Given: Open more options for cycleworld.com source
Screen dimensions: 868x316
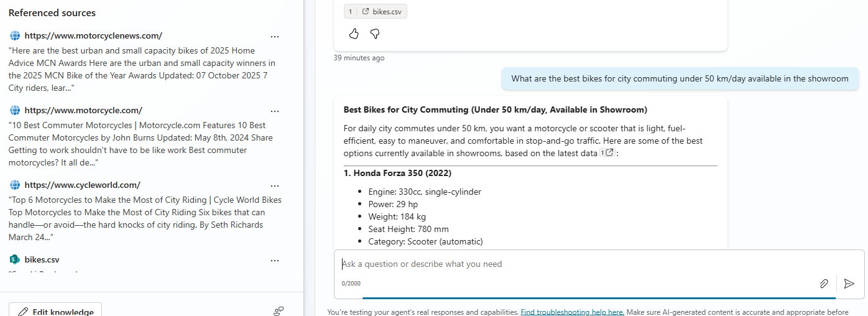Looking at the screenshot, I should point(275,186).
